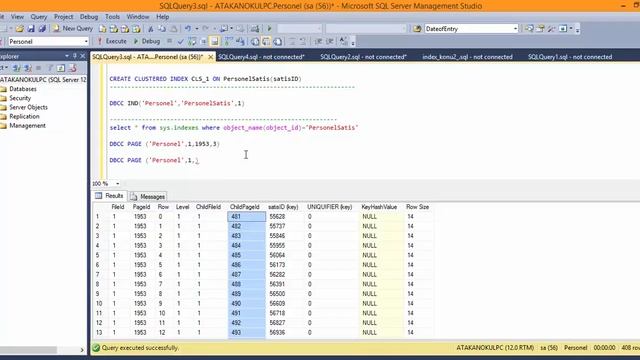640x360 pixels.
Task: Toggle Include Actual Execution Plan icon
Action: point(228,41)
